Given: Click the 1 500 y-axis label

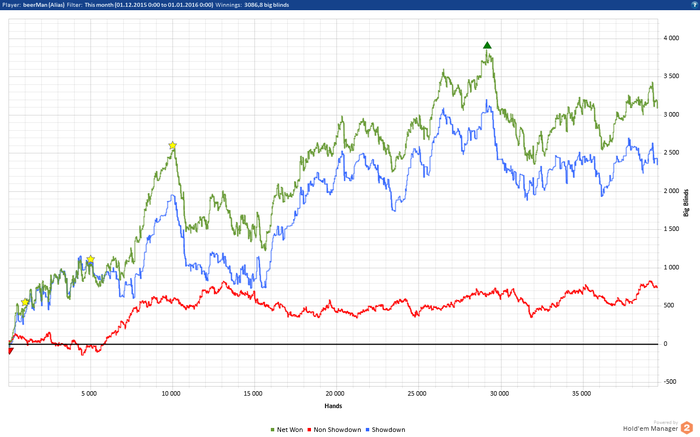Looking at the screenshot, I should point(671,229).
